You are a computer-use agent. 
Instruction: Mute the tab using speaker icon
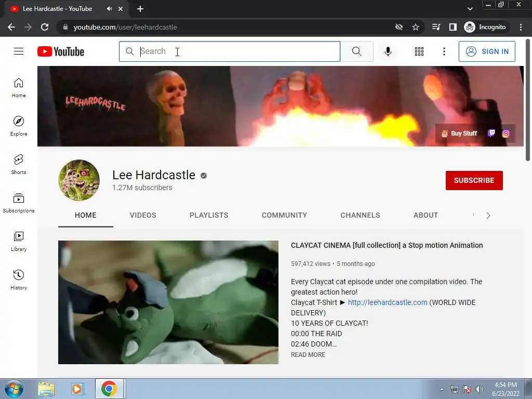click(x=109, y=9)
